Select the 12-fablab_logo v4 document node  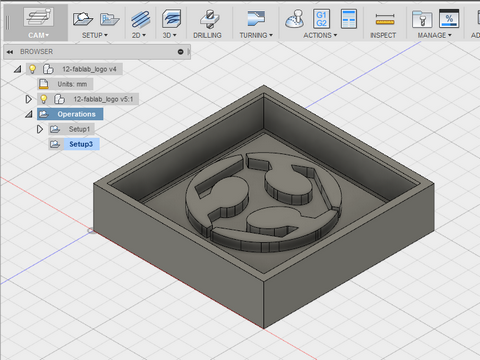click(89, 69)
